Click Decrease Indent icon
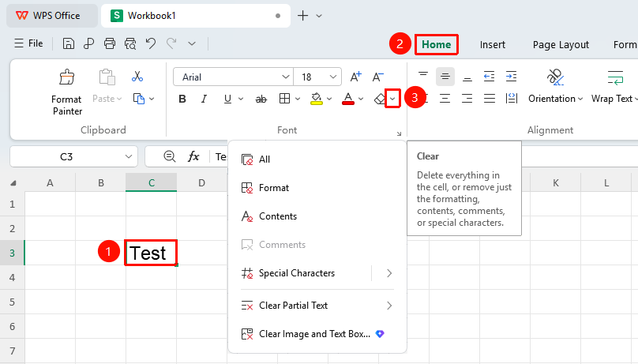The image size is (638, 364). pyautogui.click(x=489, y=76)
